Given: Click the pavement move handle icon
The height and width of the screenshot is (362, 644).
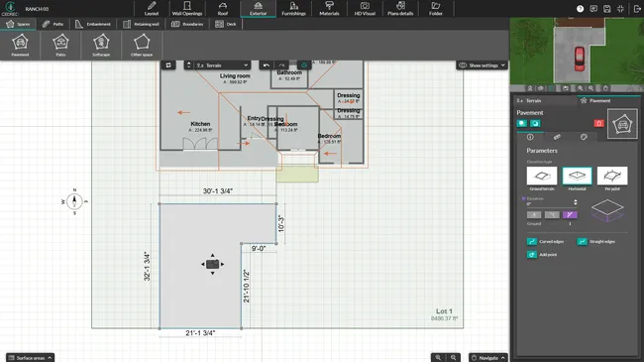Looking at the screenshot, I should pos(212,264).
